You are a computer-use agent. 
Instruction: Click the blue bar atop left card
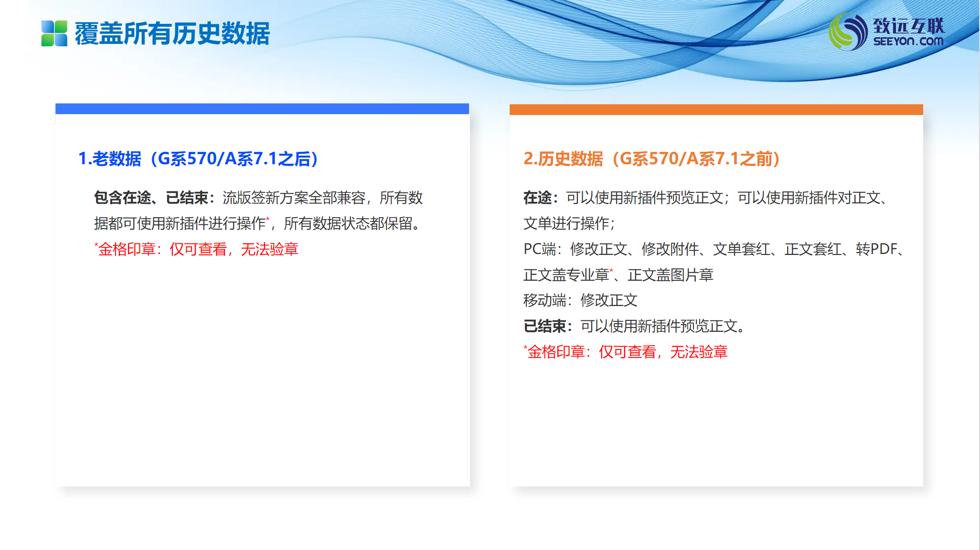tap(262, 109)
